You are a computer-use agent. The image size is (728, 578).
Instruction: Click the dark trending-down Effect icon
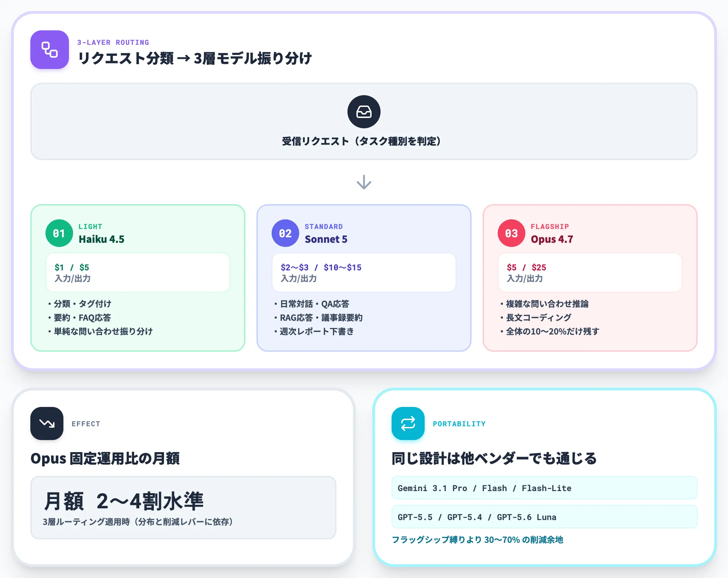47,423
